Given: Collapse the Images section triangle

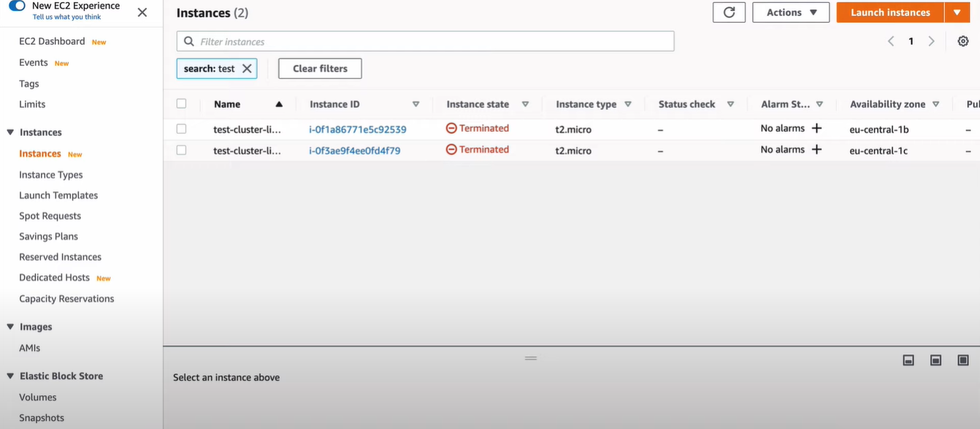Looking at the screenshot, I should tap(10, 327).
